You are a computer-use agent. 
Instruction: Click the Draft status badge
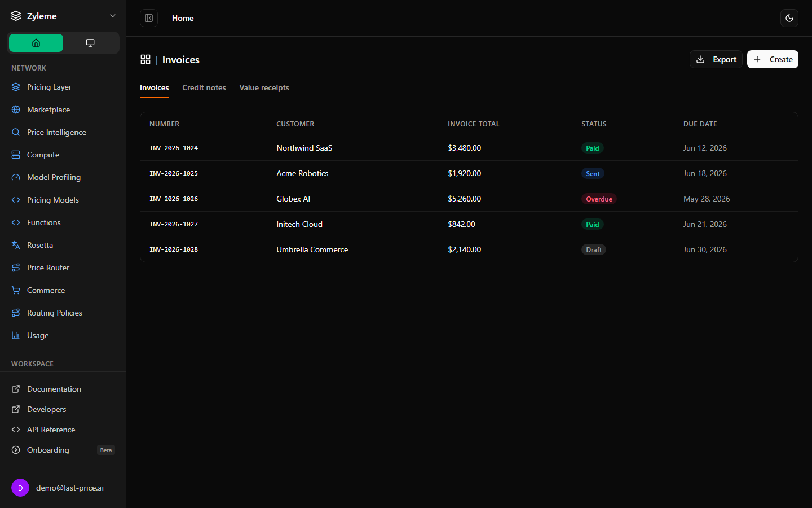coord(594,249)
